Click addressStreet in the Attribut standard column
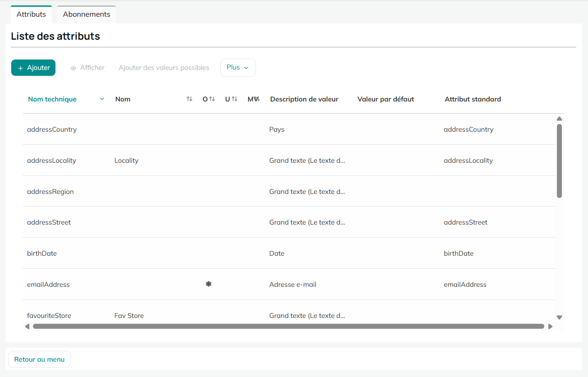The height and width of the screenshot is (377, 588). [x=465, y=222]
